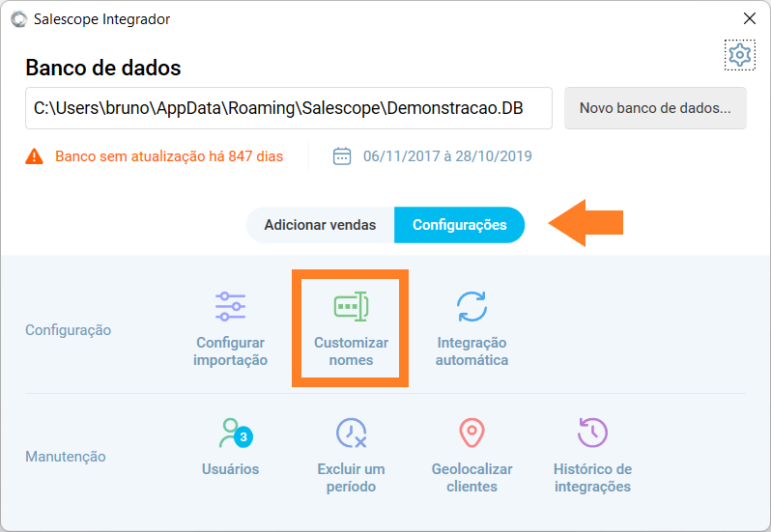This screenshot has width=771, height=532.
Task: Open the Usuários icon with badge 3
Action: point(236,433)
